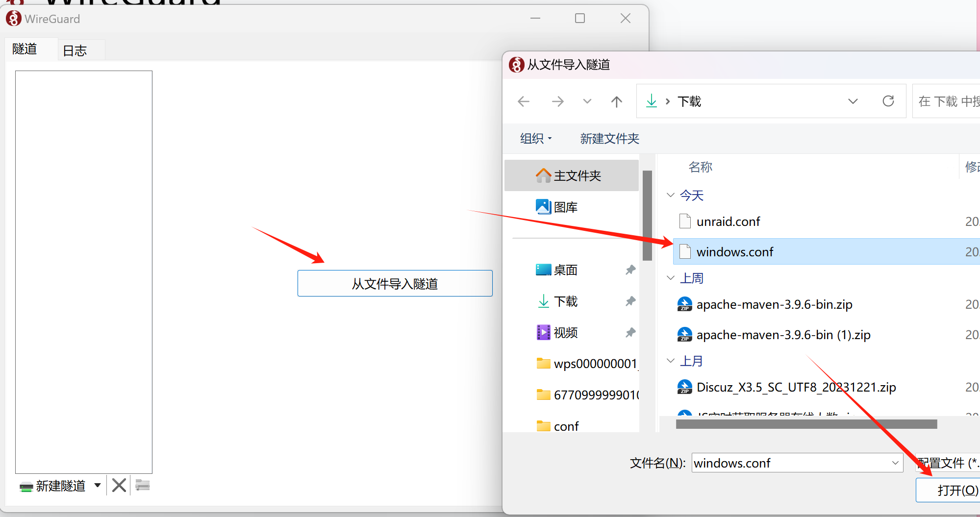
Task: Expand the recent locations dropdown chevron
Action: coord(587,101)
